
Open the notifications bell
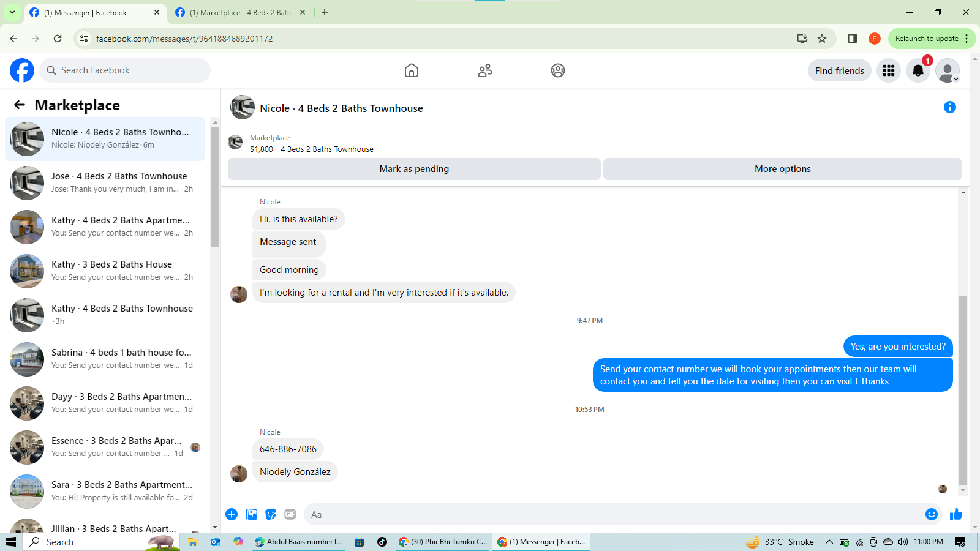point(918,70)
